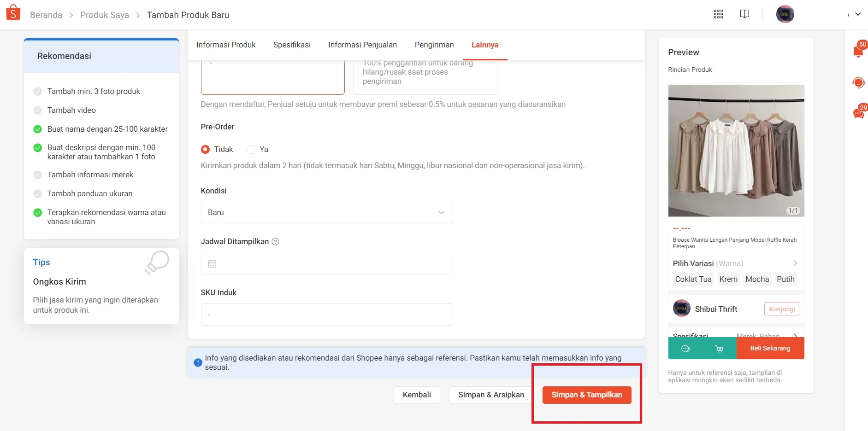Click the add-to-cart icon in preview

coord(720,349)
